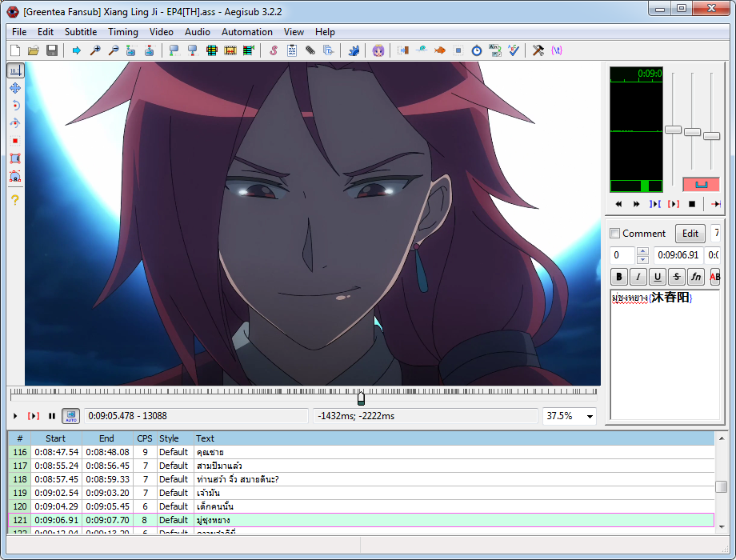The width and height of the screenshot is (736, 560).
Task: Click the leftmost audio vertical slider handle
Action: point(673,130)
